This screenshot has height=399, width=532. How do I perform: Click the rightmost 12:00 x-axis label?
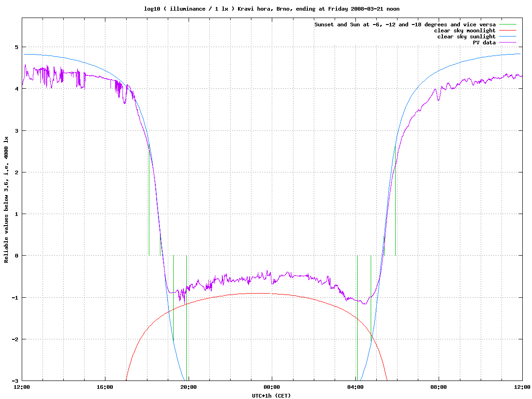click(522, 387)
